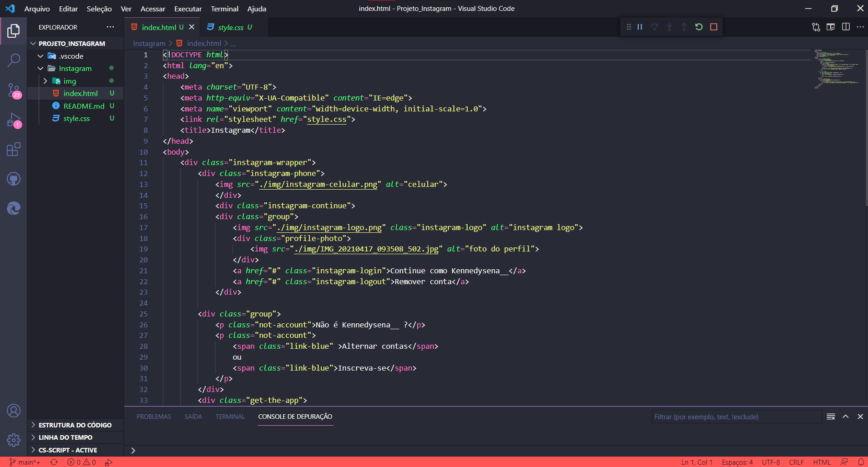Screen dimensions: 868x467
Task: Step into the next function call
Action: pos(669,27)
